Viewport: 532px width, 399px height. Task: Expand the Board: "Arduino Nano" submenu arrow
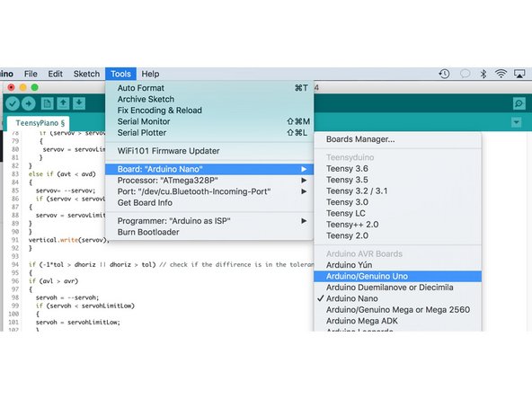(x=304, y=169)
